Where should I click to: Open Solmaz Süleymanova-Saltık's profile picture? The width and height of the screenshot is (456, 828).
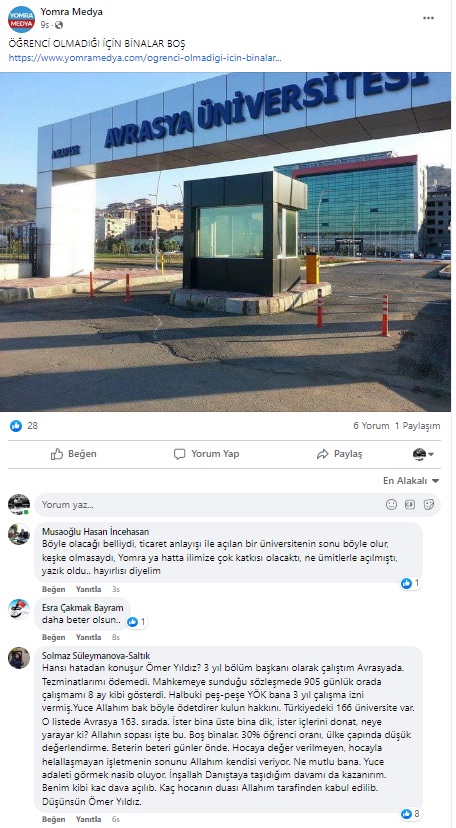tap(19, 657)
